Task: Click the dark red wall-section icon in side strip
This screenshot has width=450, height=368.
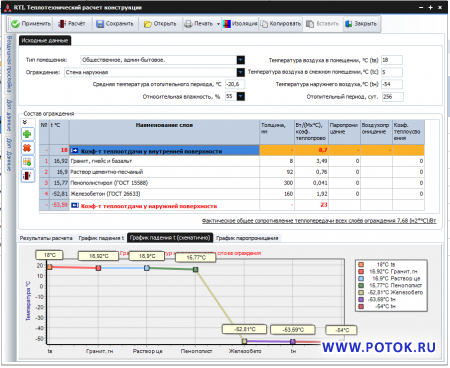Action: (27, 176)
